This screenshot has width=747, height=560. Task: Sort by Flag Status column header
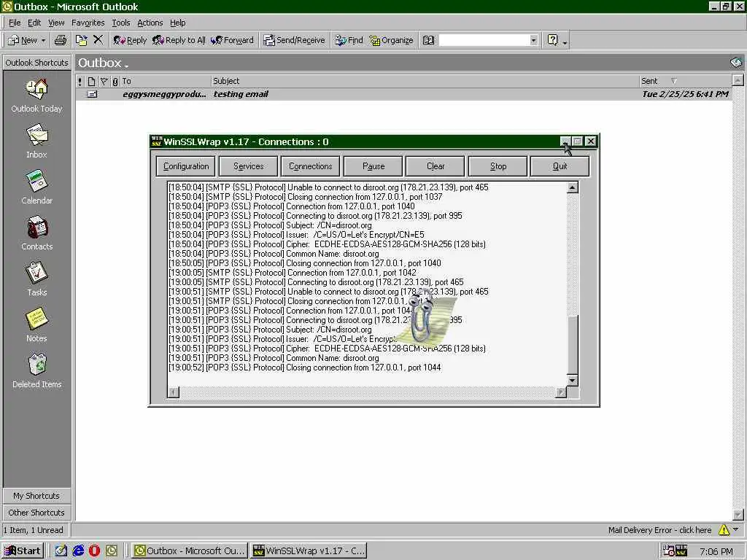(x=104, y=81)
